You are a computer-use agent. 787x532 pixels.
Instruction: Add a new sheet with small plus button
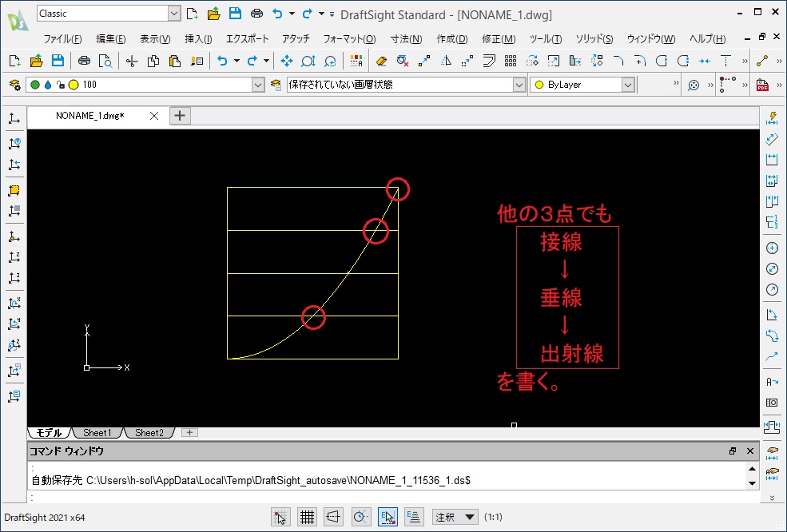click(189, 433)
